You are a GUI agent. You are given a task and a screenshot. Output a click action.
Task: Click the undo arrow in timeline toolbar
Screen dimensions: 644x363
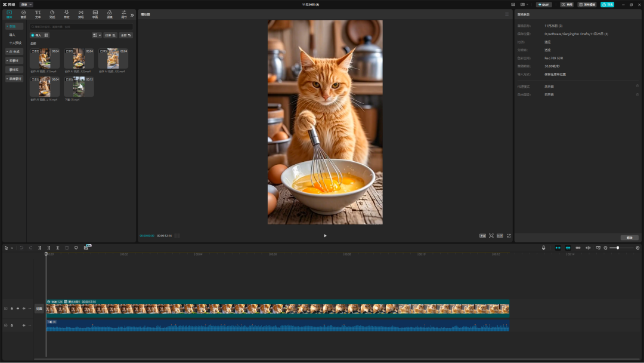21,248
